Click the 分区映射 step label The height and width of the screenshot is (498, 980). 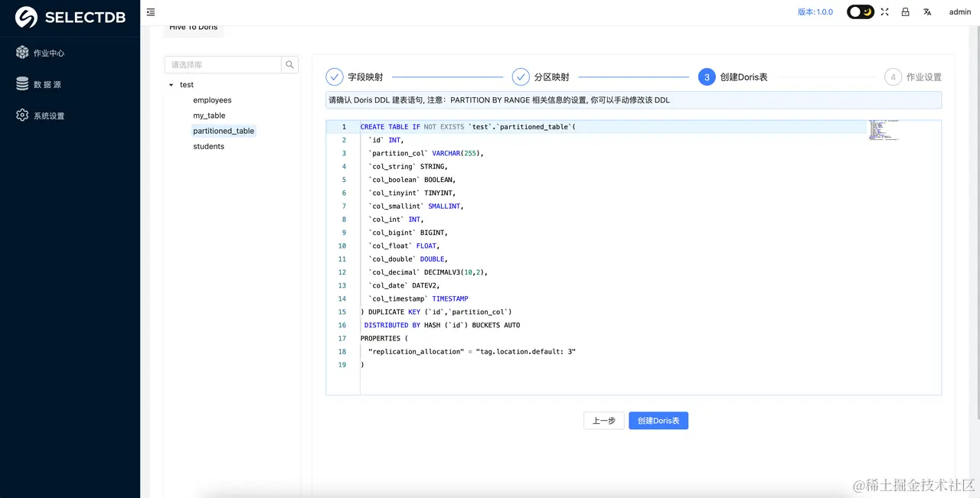pos(551,77)
